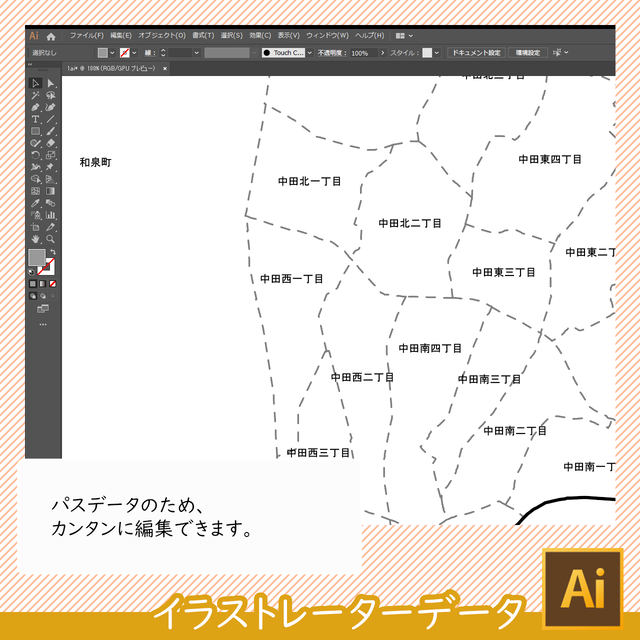
Task: Choose the Blend tool
Action: pos(51,203)
